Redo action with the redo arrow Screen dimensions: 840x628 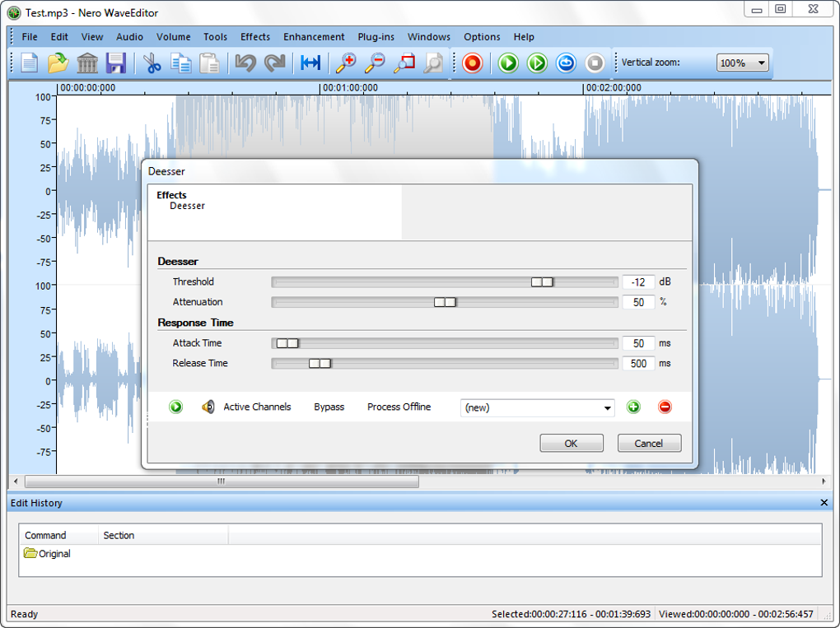pyautogui.click(x=275, y=63)
